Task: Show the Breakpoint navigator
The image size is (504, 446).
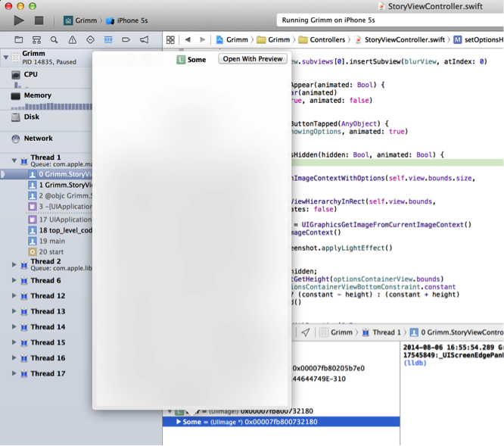Action: click(126, 39)
